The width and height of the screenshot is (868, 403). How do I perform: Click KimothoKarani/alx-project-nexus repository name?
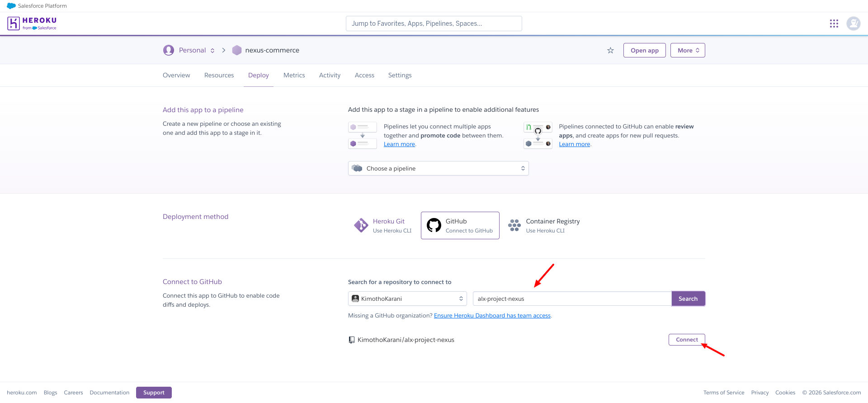pos(406,340)
